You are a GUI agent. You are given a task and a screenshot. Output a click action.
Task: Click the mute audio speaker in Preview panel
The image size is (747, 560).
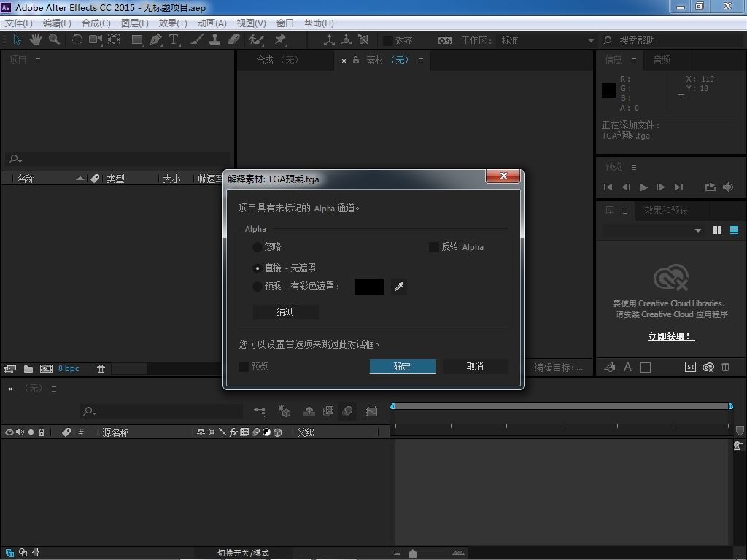(728, 187)
